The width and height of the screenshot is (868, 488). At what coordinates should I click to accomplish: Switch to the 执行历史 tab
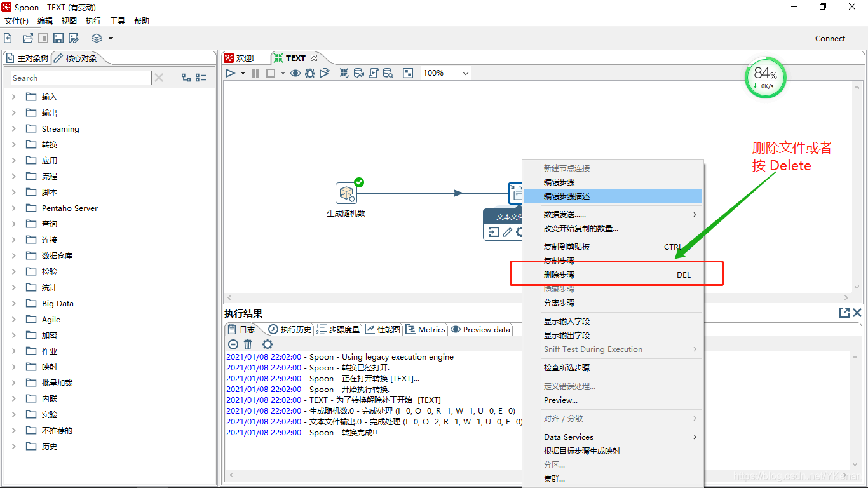[x=290, y=329]
